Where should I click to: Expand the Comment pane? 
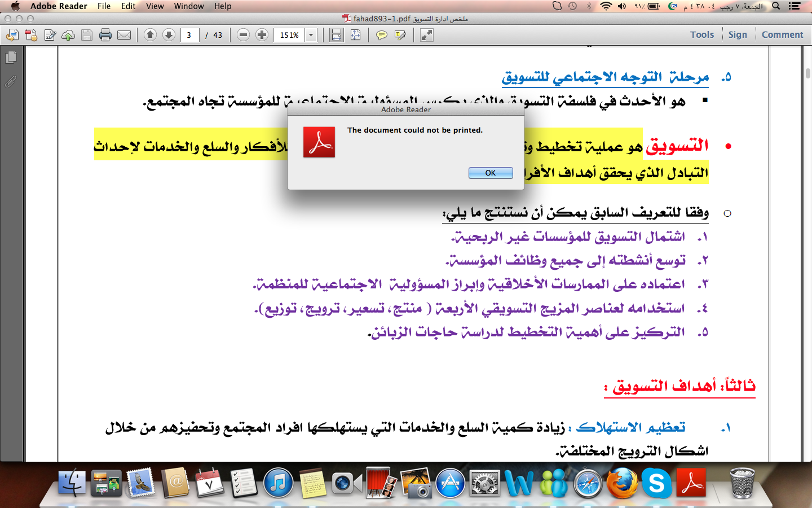pos(782,34)
